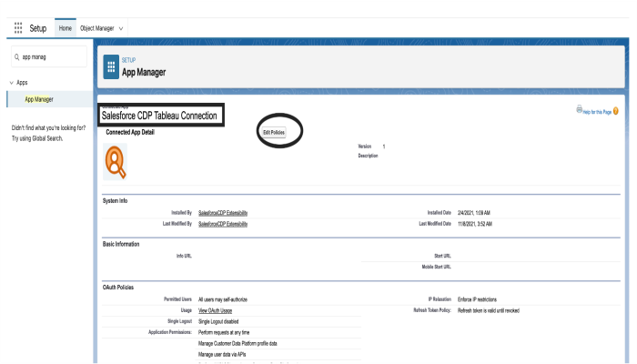
Task: Open Help for this Page link
Action: (597, 112)
